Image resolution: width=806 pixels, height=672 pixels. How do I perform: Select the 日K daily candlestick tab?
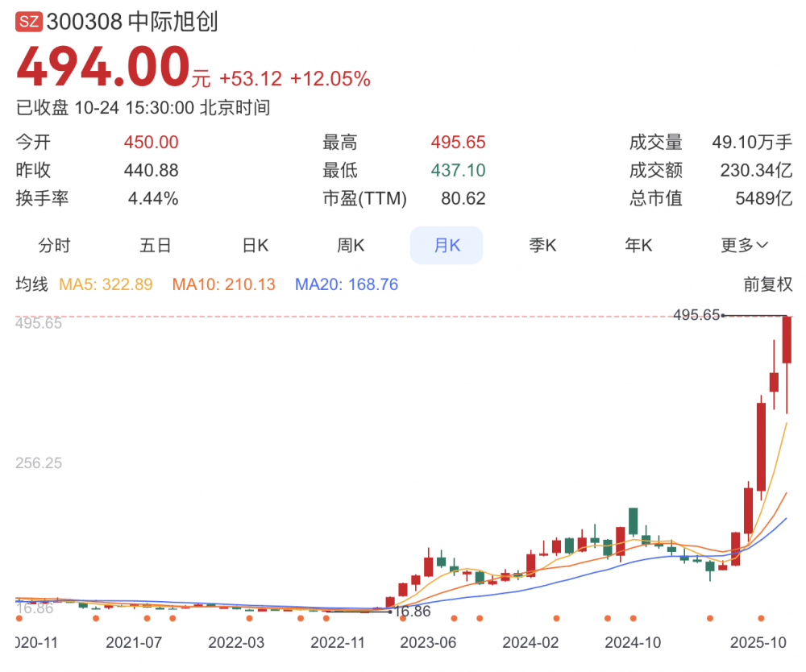pos(254,245)
